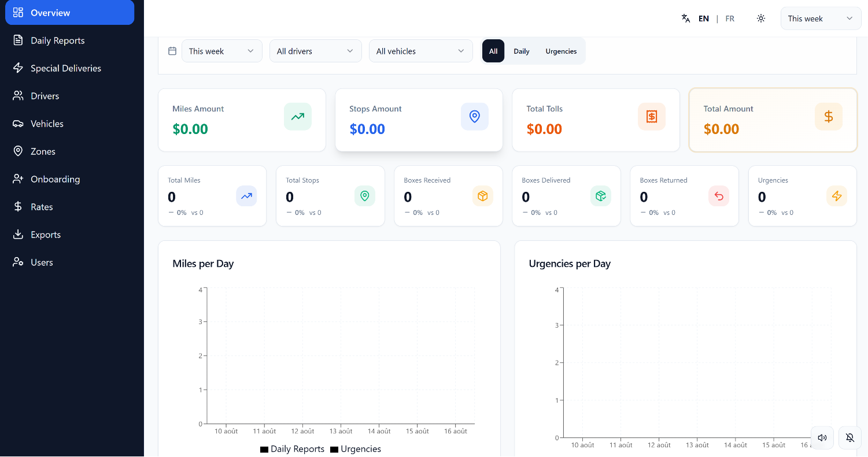Click the Total Amount dollar icon
The height and width of the screenshot is (457, 868).
click(829, 117)
